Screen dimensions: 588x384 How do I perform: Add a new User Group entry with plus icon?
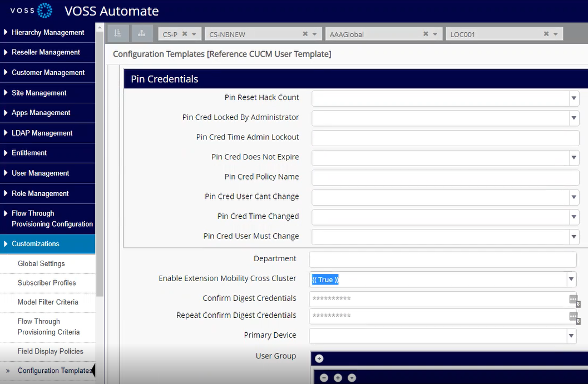pos(318,358)
